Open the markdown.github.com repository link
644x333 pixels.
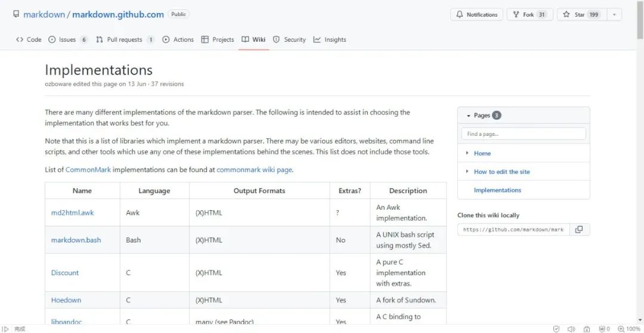118,14
